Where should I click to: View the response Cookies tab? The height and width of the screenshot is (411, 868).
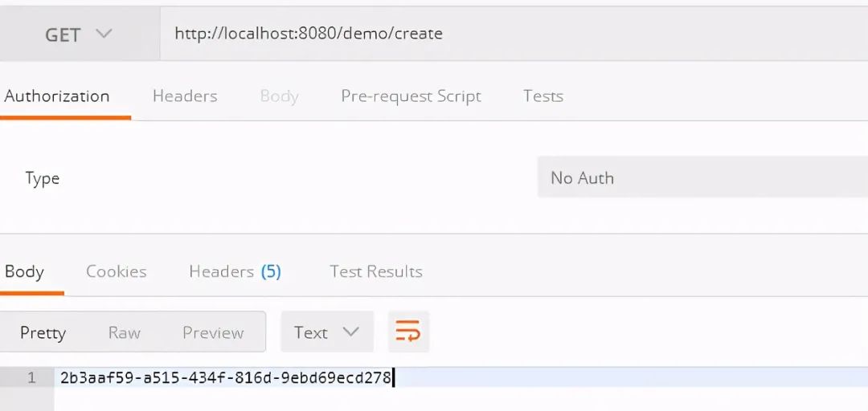[117, 271]
